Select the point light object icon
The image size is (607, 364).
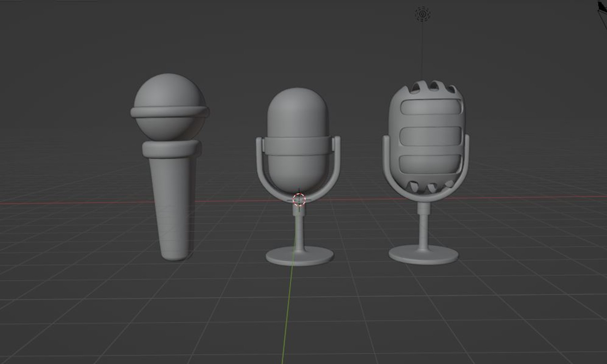pos(422,14)
